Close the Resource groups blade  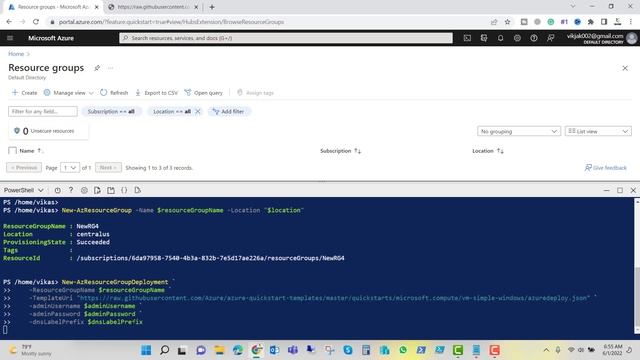[625, 68]
